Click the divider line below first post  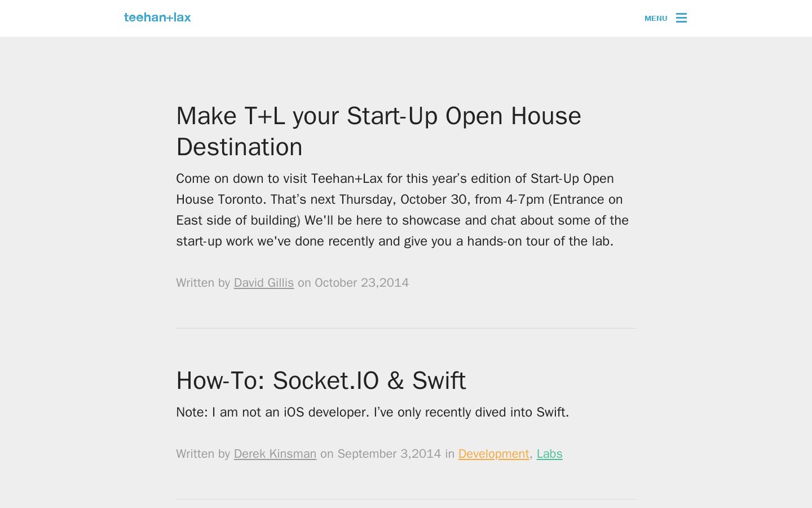[406, 328]
